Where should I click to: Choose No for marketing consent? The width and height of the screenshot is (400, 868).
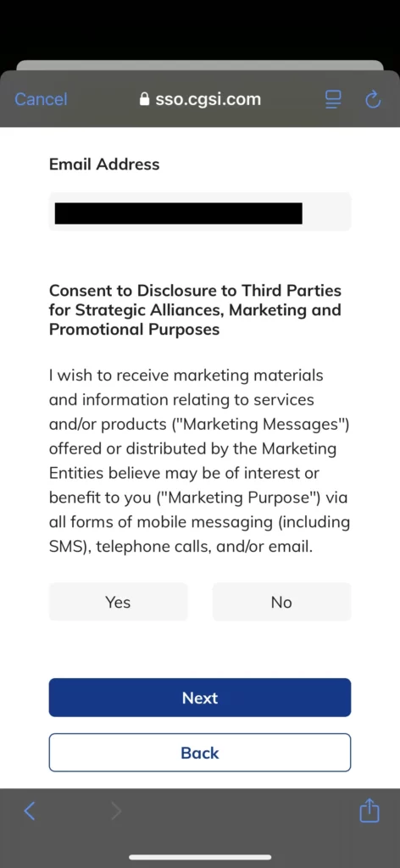pyautogui.click(x=281, y=602)
